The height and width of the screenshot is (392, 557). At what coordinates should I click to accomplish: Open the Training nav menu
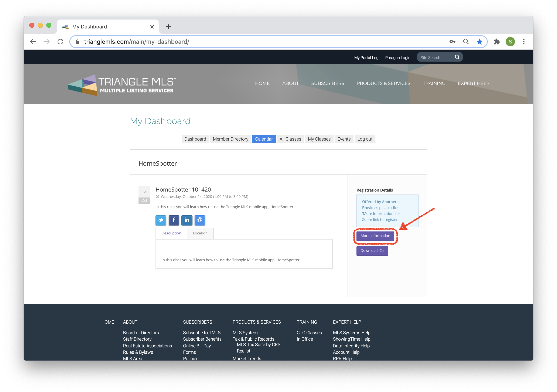tap(434, 83)
